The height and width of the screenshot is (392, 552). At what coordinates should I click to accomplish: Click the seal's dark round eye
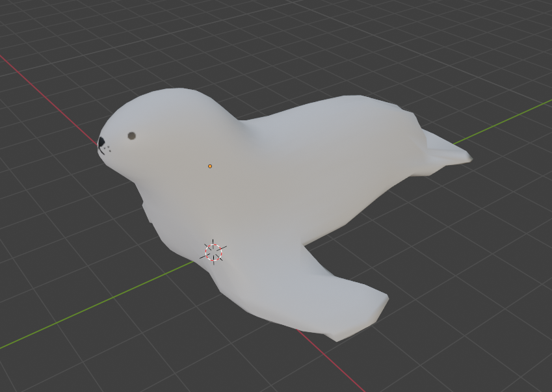pos(132,136)
